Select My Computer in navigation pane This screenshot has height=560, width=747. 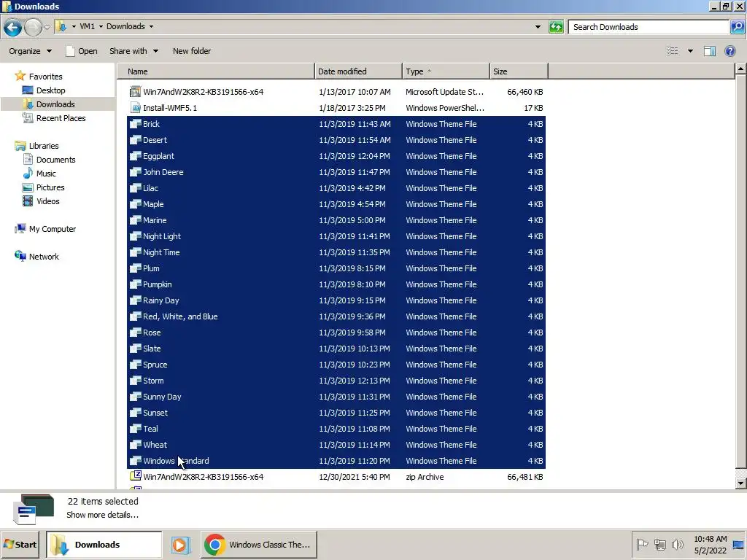[x=53, y=229]
